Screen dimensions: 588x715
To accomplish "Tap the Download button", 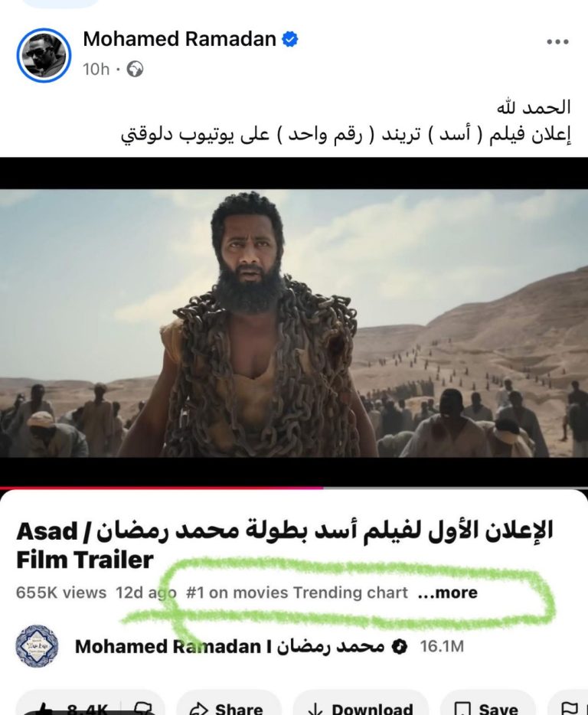I will (361, 708).
